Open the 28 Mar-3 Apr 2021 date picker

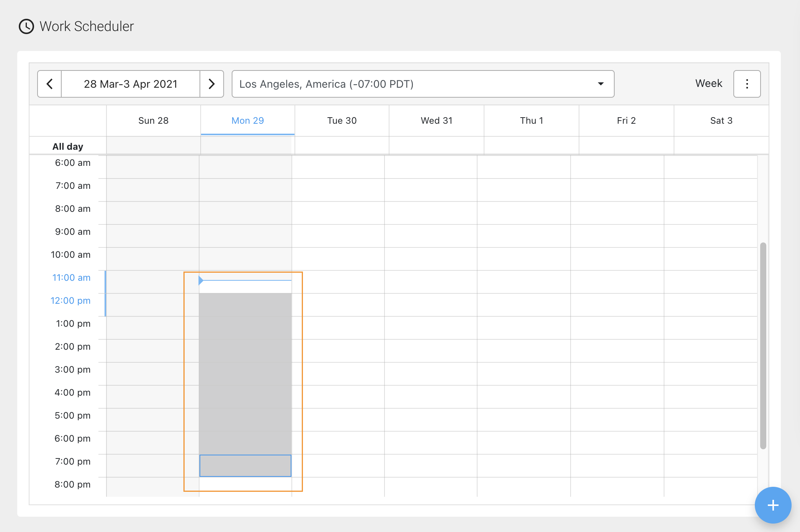(x=131, y=84)
